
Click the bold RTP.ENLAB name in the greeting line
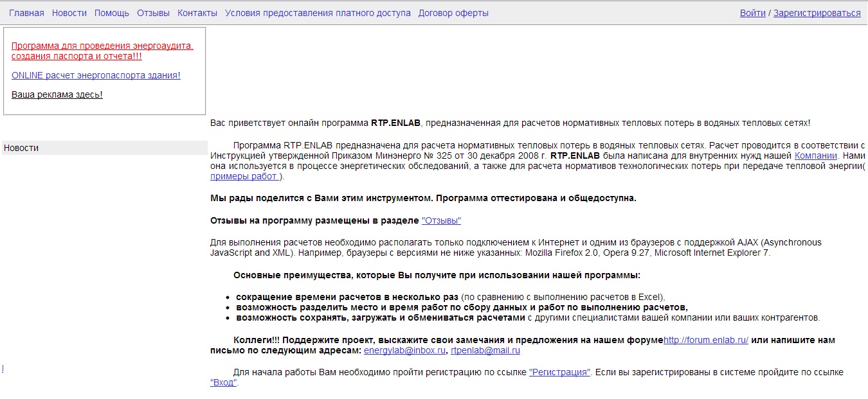coord(395,123)
